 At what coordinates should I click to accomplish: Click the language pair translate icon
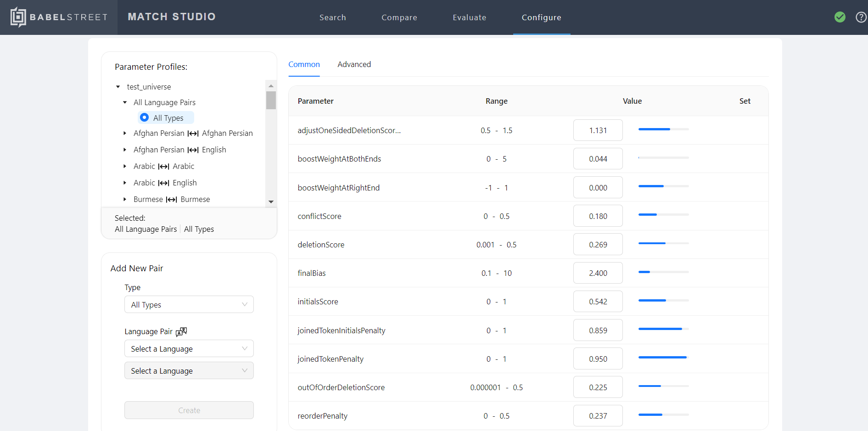[181, 331]
